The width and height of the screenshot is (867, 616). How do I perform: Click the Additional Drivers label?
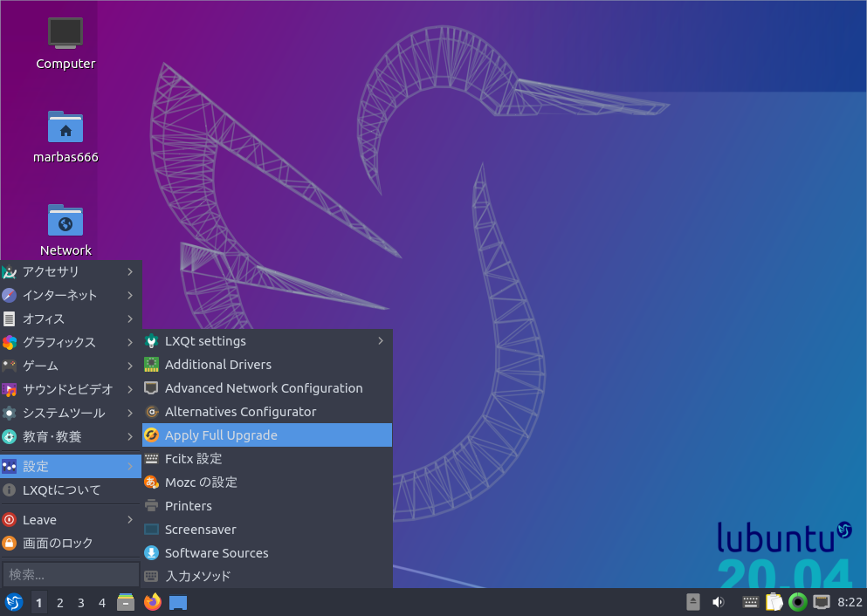pos(218,365)
